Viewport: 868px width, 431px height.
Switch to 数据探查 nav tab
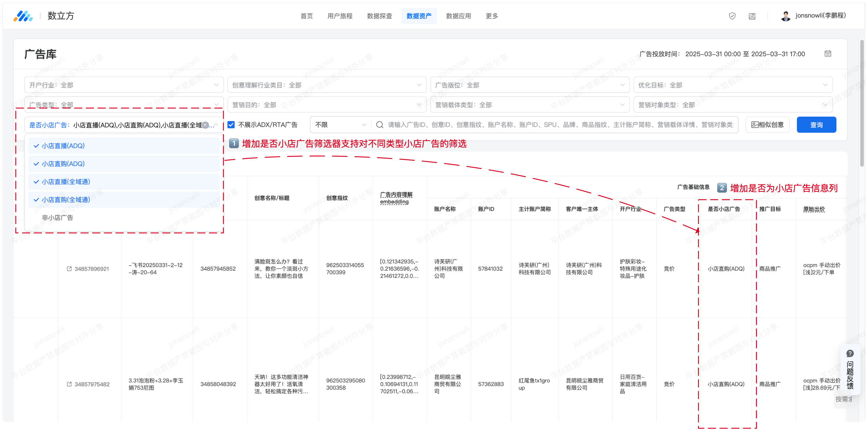[379, 16]
